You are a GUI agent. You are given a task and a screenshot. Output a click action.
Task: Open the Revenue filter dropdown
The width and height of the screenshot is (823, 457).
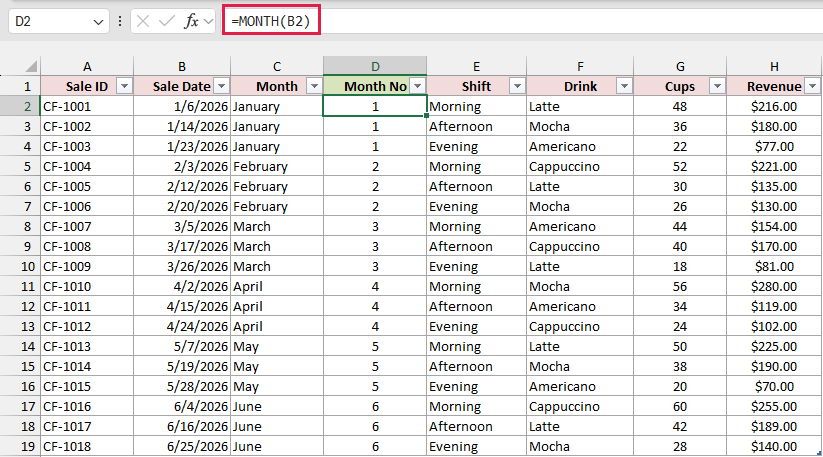tap(813, 86)
